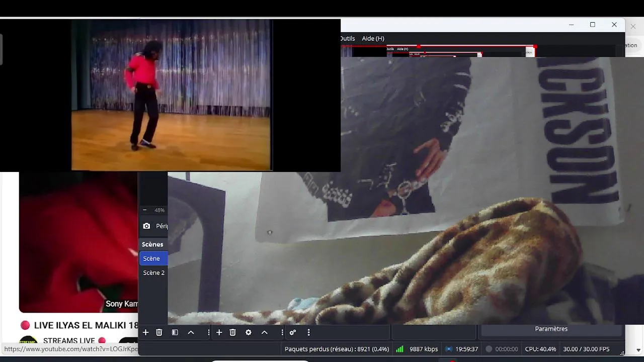Click the browser scrollbar down arrow
This screenshot has height=362, width=644.
pos(638,350)
